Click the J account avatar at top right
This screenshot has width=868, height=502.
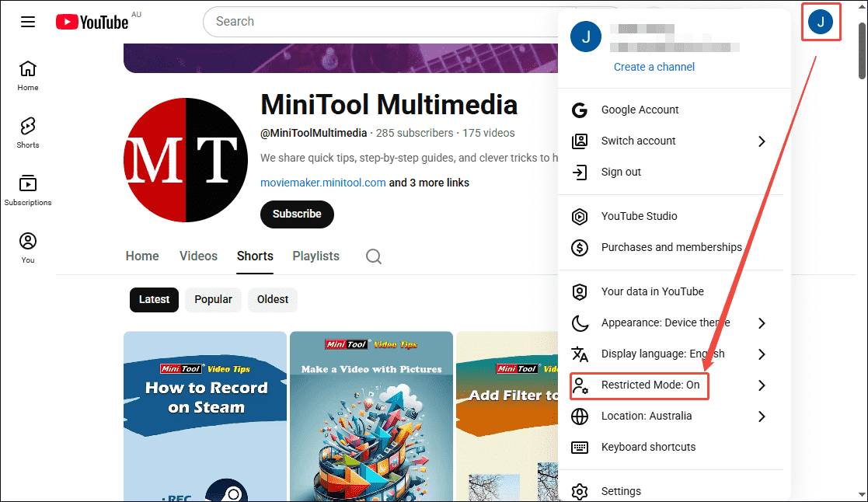(x=821, y=22)
